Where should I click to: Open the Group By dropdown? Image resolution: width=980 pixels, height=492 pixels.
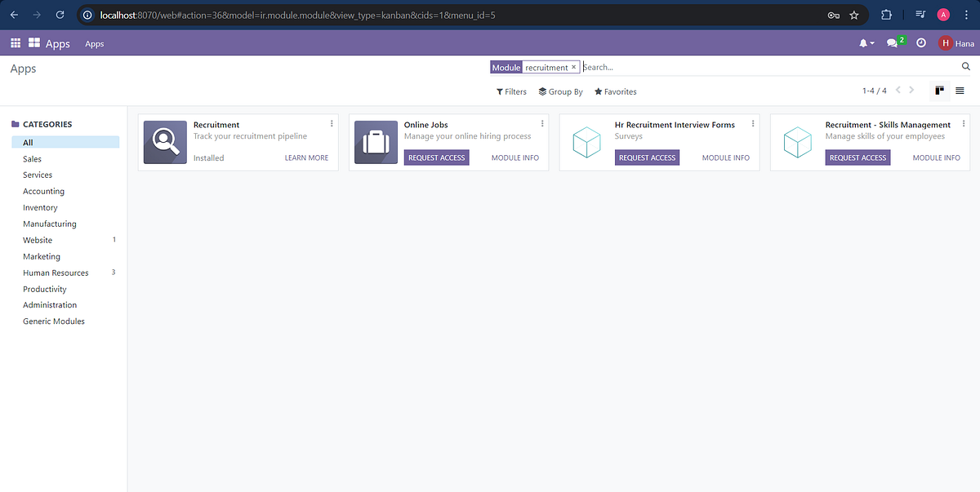tap(560, 91)
